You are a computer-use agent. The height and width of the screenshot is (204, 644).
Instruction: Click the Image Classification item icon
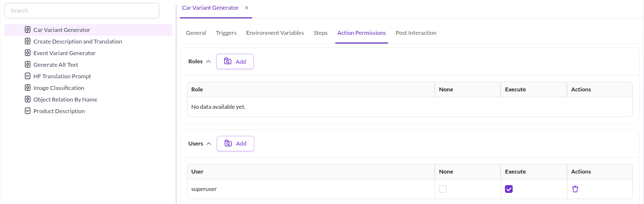28,88
